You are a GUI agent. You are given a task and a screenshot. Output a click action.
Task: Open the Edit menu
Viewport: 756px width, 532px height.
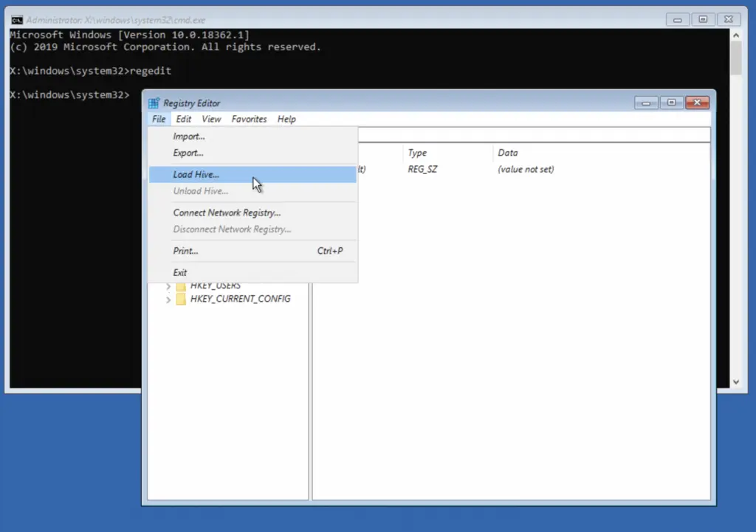pyautogui.click(x=184, y=119)
